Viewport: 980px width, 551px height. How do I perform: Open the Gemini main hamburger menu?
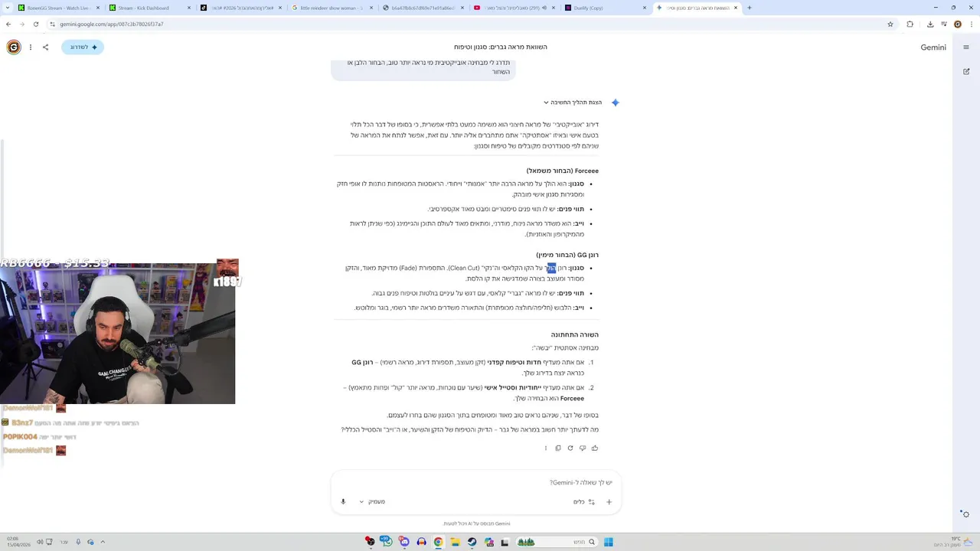click(966, 47)
